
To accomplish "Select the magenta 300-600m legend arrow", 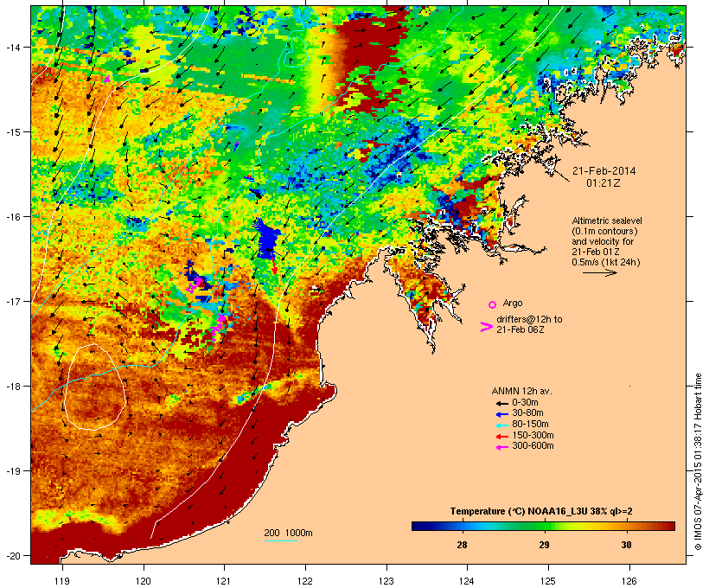I will (502, 447).
